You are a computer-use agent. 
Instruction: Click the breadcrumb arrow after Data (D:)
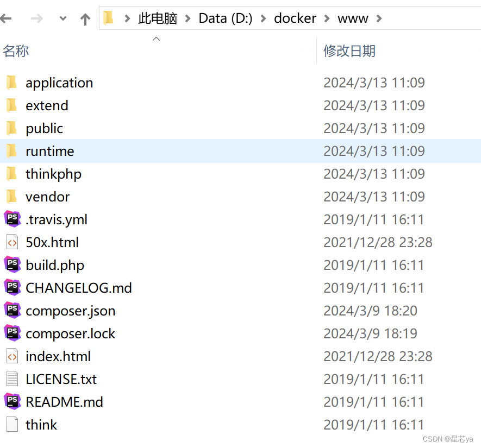tap(263, 18)
